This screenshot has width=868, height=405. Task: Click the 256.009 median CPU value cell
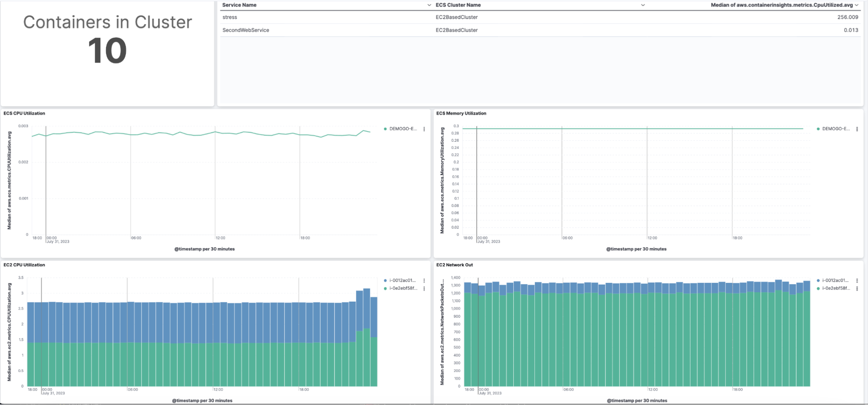click(848, 17)
